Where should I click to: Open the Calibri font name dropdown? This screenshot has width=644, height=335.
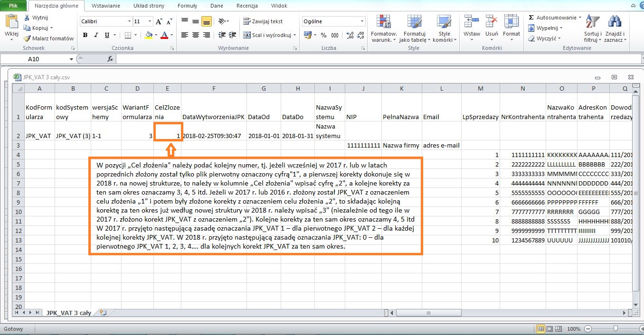pos(129,21)
